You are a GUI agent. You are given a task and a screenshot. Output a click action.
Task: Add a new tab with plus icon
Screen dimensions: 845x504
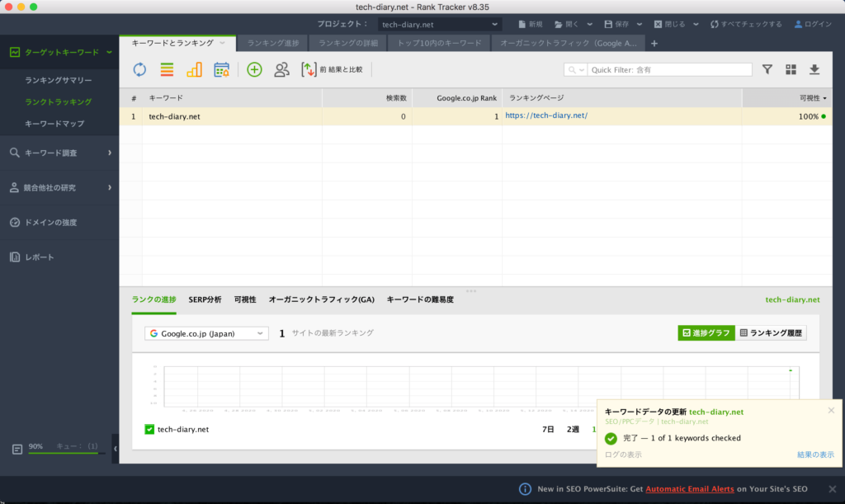[654, 43]
